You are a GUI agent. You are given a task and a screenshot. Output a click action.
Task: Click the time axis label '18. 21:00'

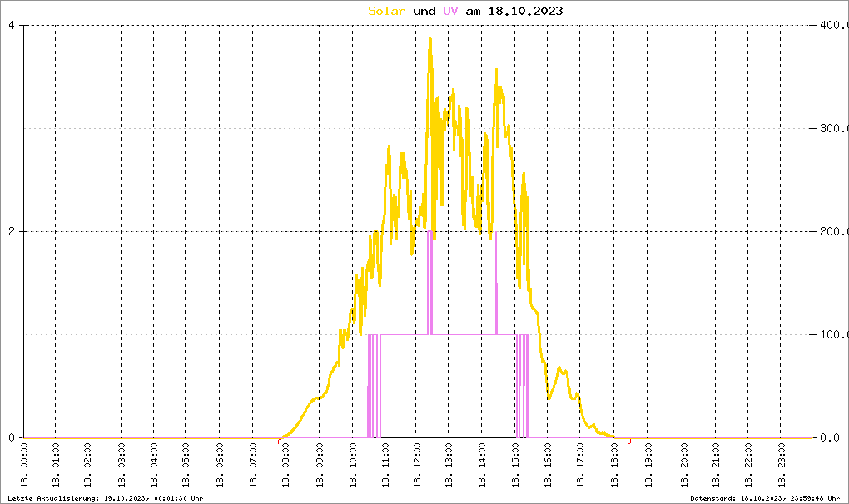(716, 465)
